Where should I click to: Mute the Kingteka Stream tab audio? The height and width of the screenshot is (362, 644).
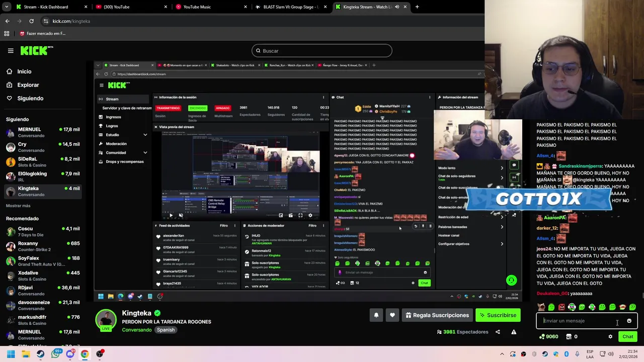pos(397,7)
